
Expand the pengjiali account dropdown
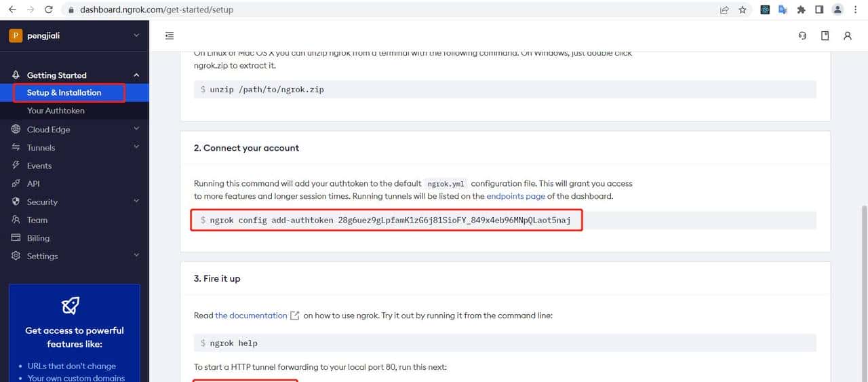click(x=136, y=35)
